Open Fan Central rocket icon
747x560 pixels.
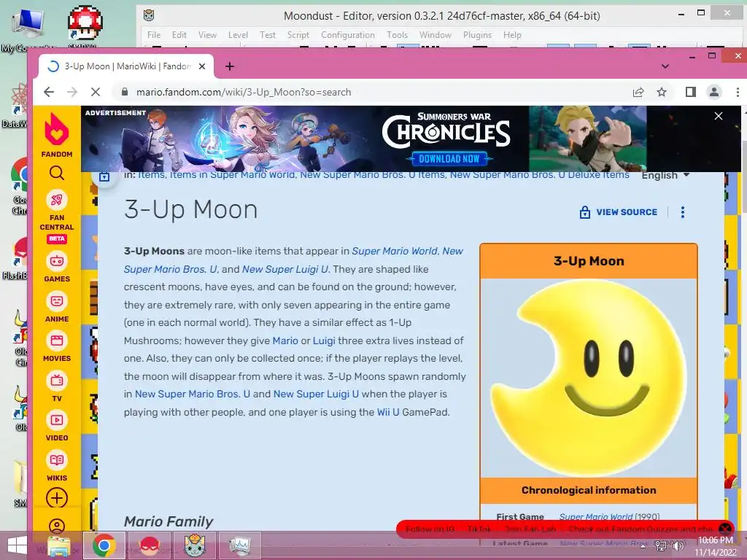point(57,200)
